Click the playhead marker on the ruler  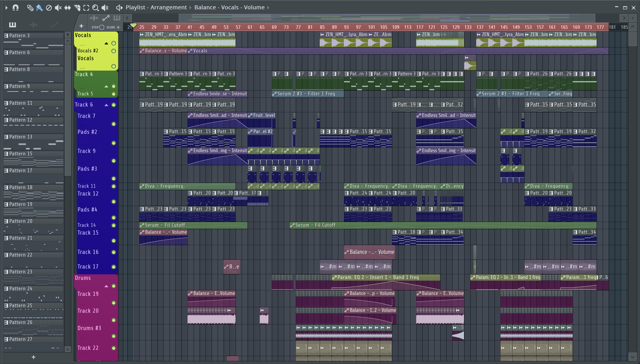[134, 26]
